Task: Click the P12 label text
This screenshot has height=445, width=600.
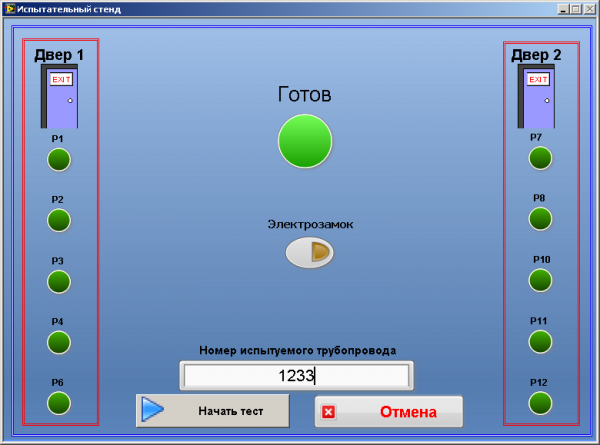Action: coord(539,382)
